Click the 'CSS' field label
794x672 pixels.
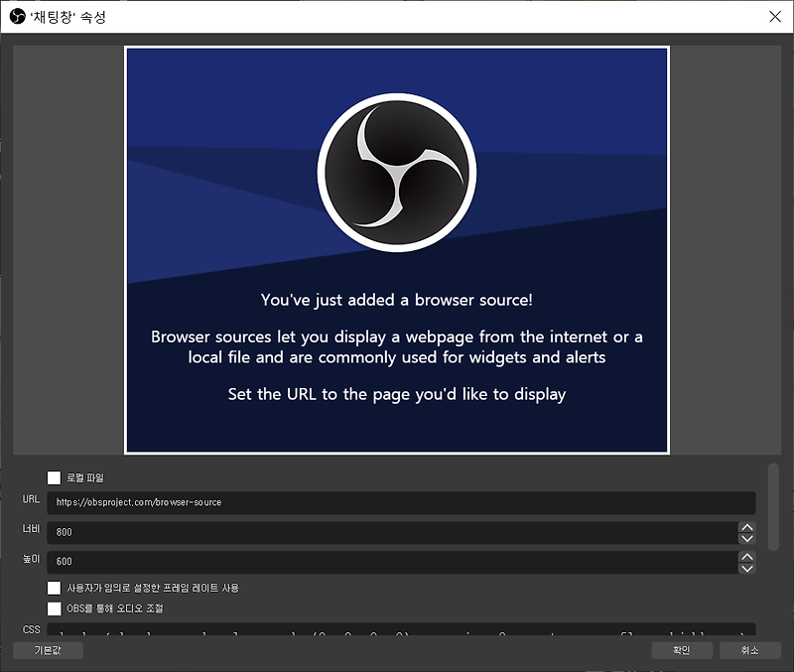pyautogui.click(x=31, y=629)
